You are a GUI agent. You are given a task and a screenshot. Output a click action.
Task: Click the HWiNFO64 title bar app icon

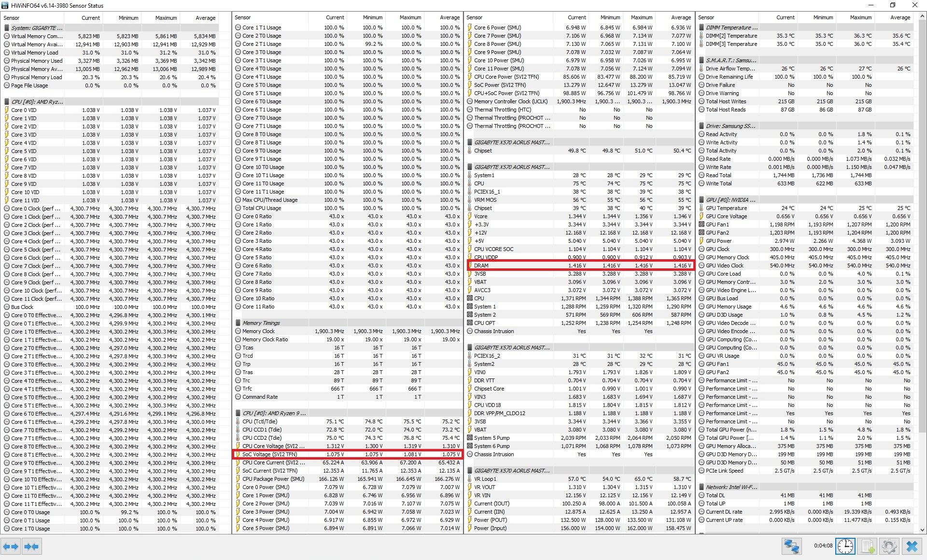pyautogui.click(x=5, y=5)
